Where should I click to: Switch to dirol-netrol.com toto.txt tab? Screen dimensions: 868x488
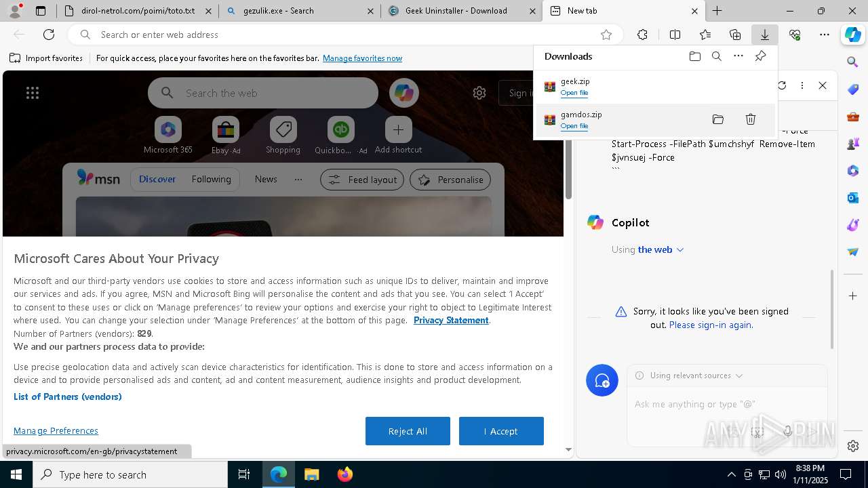138,11
